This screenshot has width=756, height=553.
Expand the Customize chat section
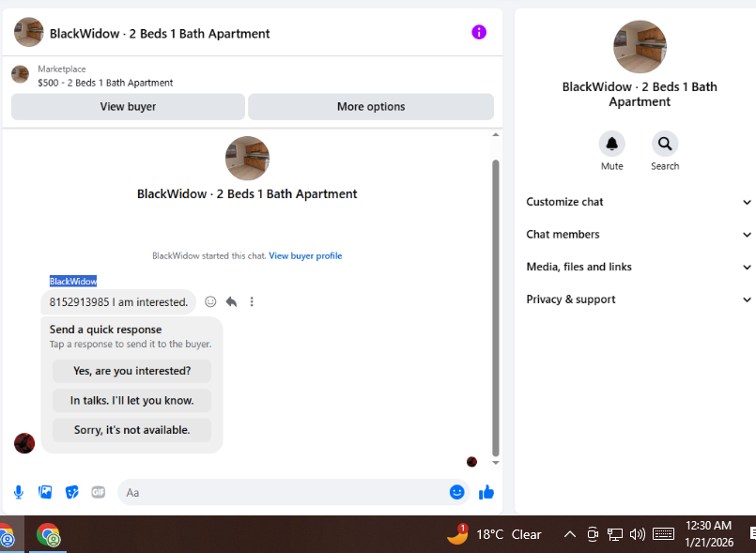(x=639, y=202)
